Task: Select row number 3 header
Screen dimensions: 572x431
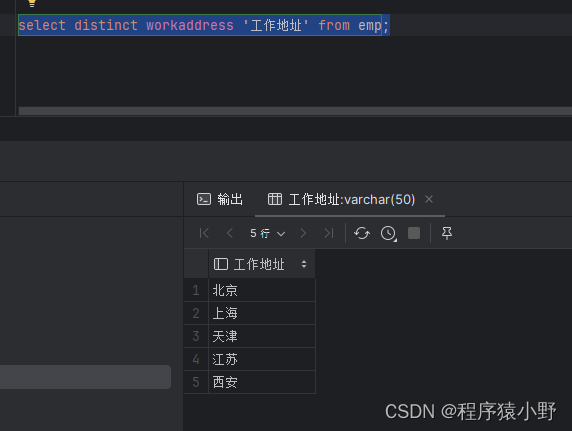Action: click(x=196, y=336)
